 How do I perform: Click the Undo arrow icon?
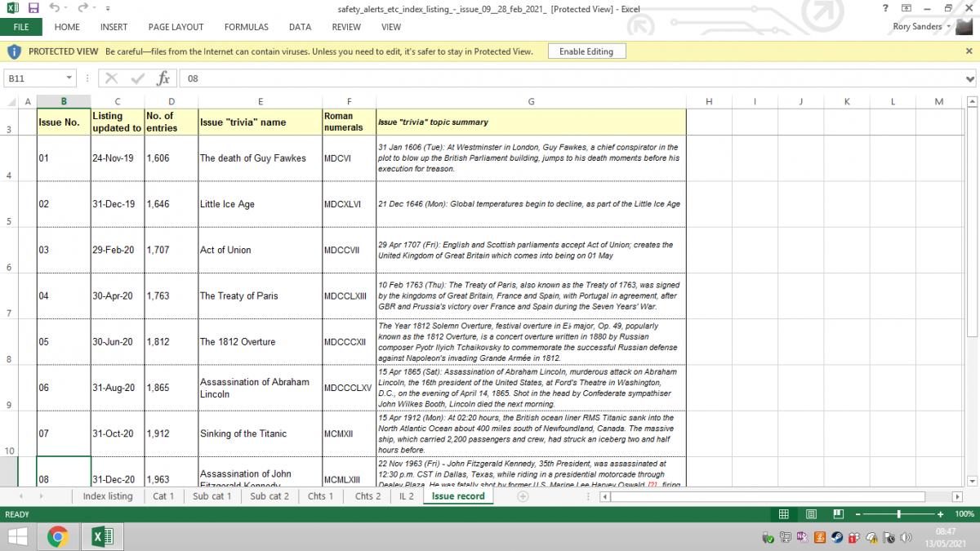[54, 8]
